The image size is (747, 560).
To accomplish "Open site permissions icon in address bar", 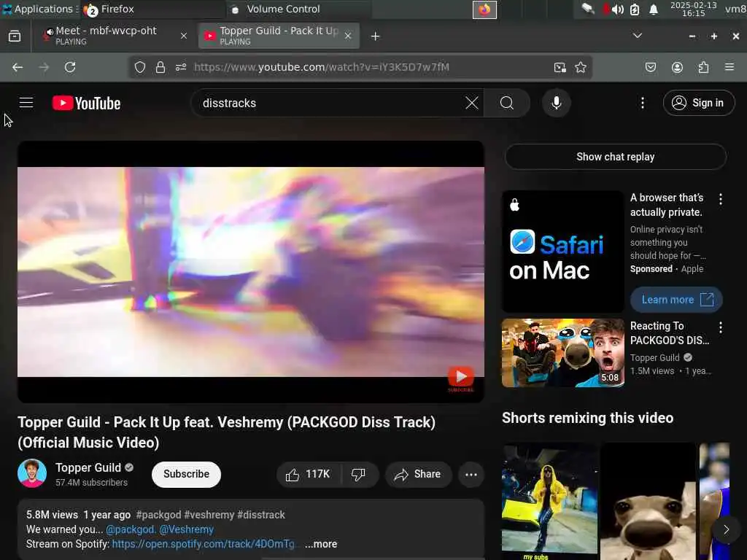I will click(181, 67).
